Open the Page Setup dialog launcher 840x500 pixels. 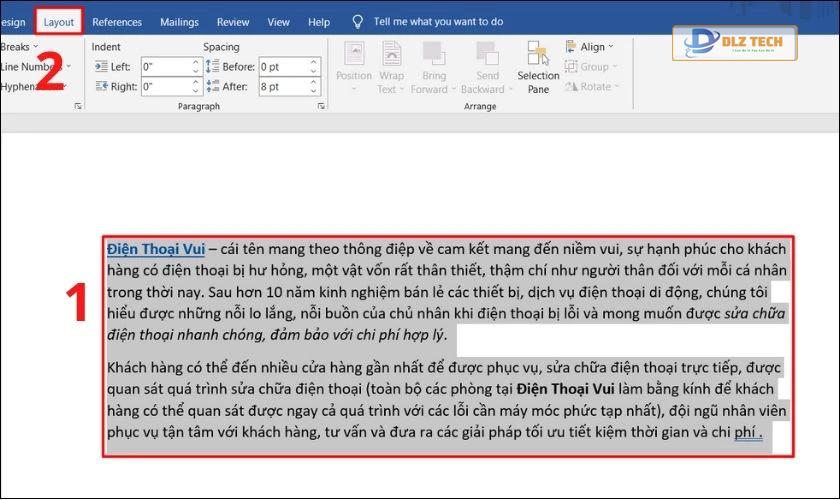(78, 106)
